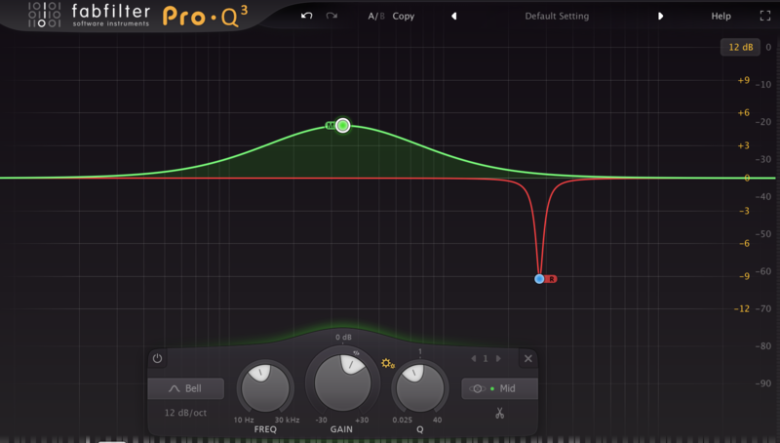Image resolution: width=780 pixels, height=443 pixels.
Task: Select the next band arrow
Action: coord(498,358)
